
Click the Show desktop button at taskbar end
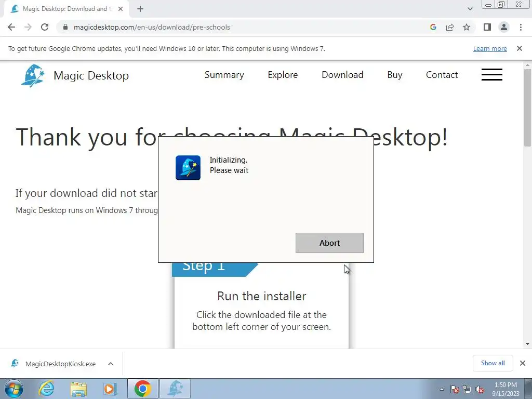tap(528, 389)
